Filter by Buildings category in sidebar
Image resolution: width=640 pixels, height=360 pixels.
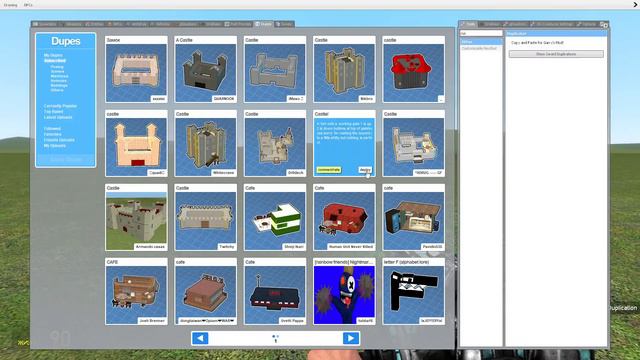pos(59,85)
